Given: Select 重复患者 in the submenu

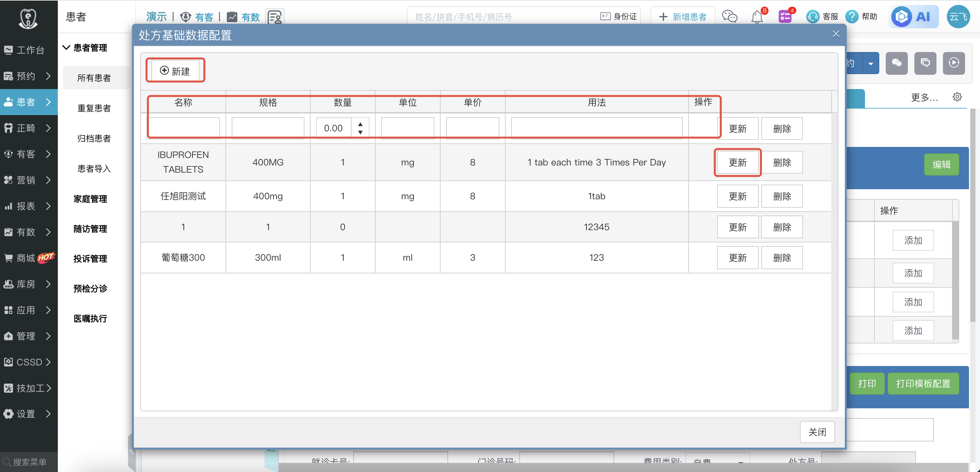Looking at the screenshot, I should (x=94, y=108).
